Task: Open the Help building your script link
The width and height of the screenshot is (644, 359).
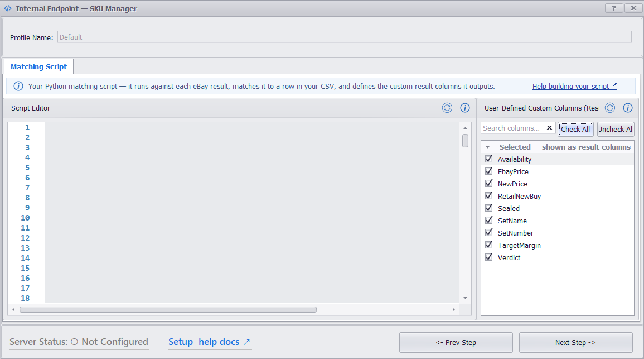Action: [574, 87]
